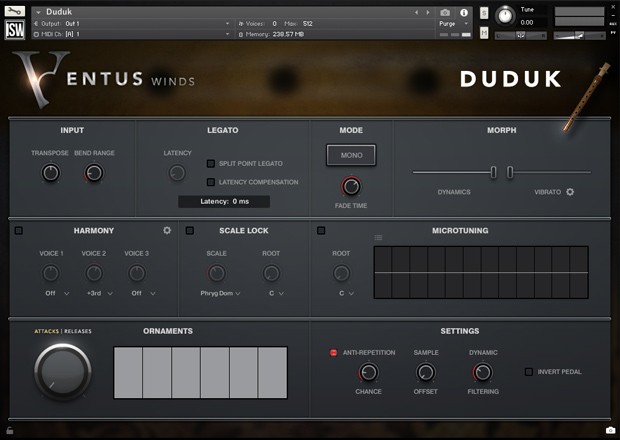Disable the Anti-Repetition toggle
This screenshot has height=440, width=620.
333,353
